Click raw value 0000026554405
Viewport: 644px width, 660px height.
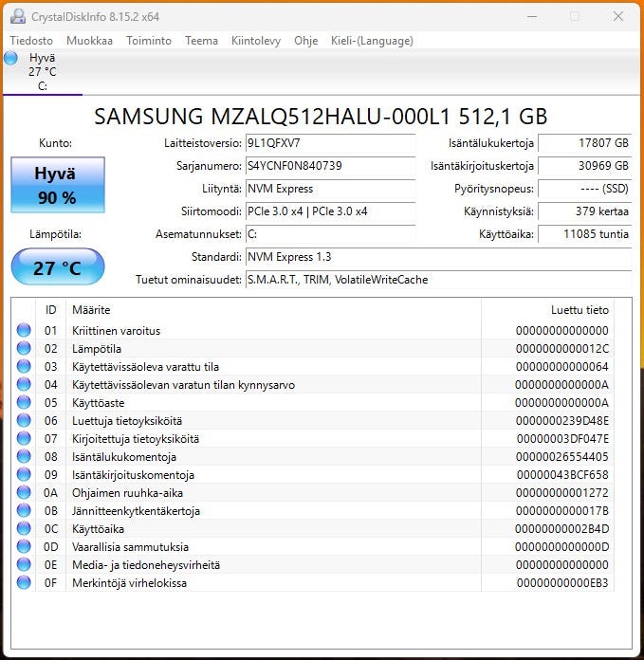[562, 457]
